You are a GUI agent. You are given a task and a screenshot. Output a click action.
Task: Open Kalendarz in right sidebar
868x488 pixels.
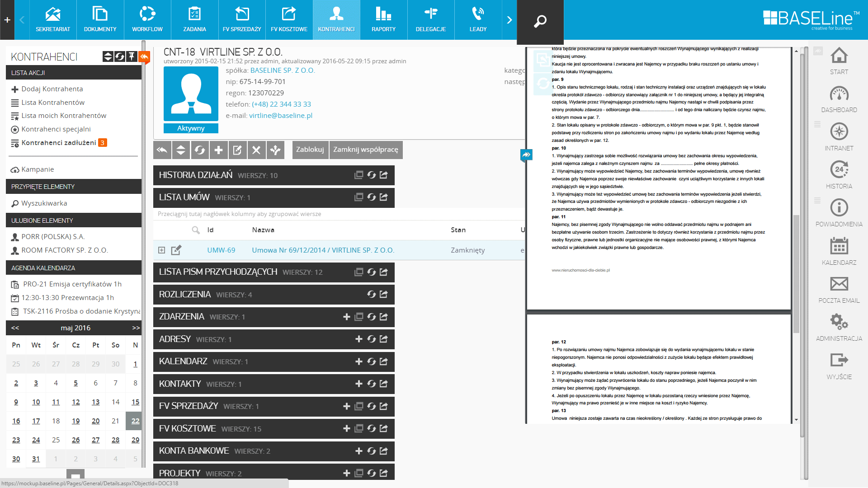click(839, 252)
